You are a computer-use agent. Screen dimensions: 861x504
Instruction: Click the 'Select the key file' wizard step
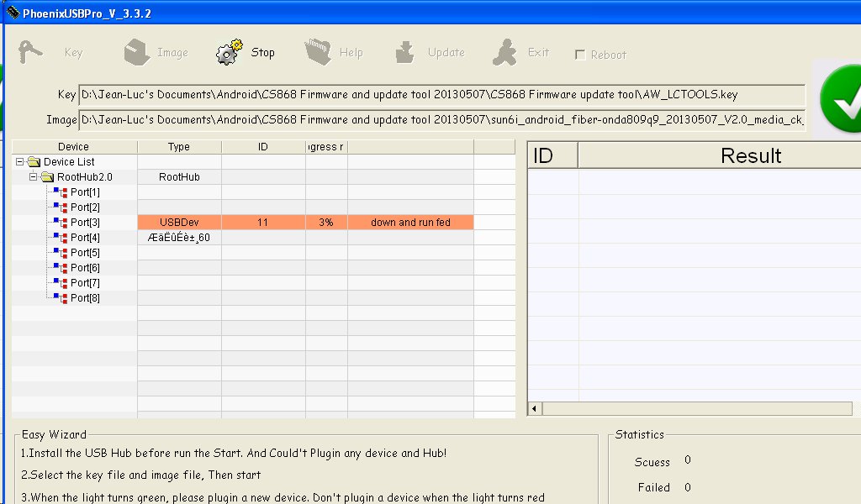click(140, 475)
